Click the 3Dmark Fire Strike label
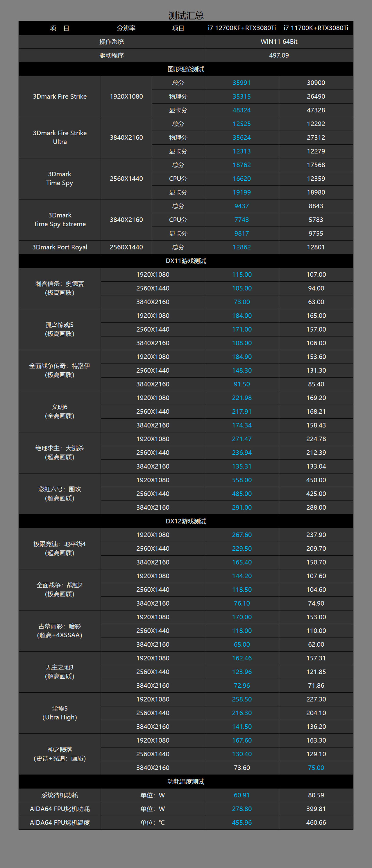The image size is (372, 868). coord(60,96)
